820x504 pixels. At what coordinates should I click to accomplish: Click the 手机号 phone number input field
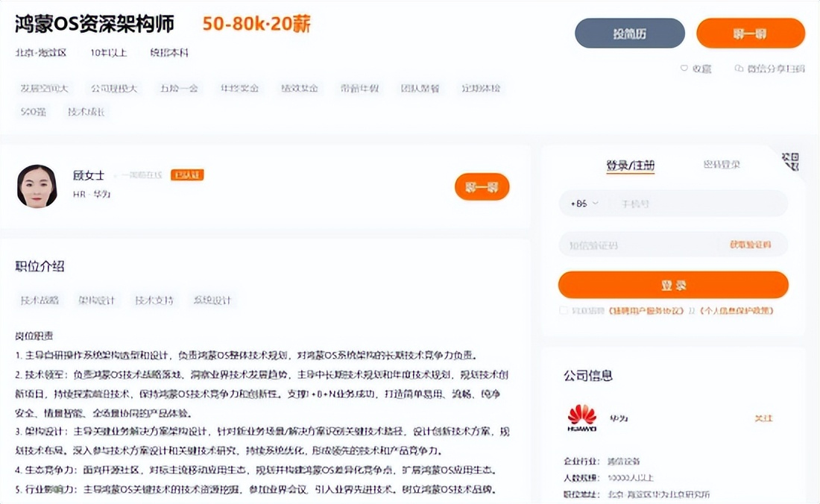(693, 203)
